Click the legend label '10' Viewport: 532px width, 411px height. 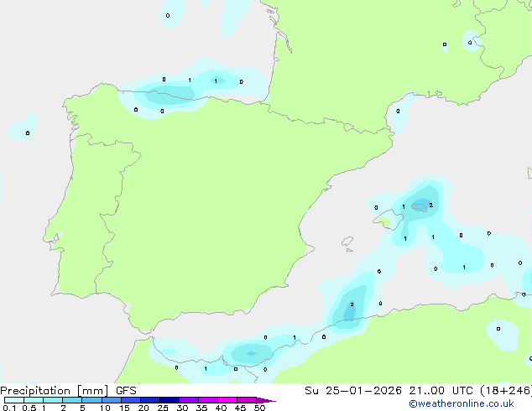(x=105, y=408)
